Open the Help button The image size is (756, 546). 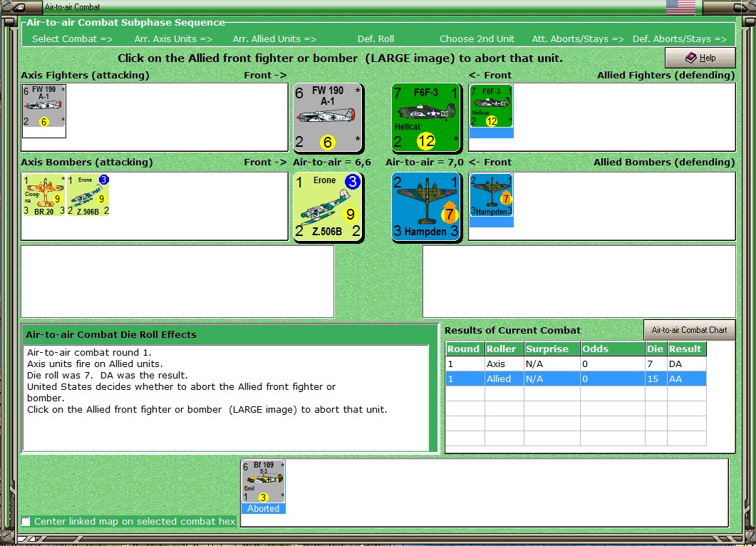click(700, 58)
